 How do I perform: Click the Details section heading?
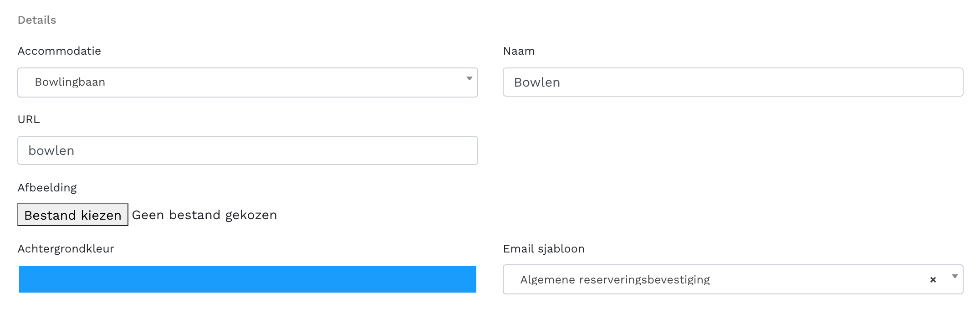coord(37,20)
